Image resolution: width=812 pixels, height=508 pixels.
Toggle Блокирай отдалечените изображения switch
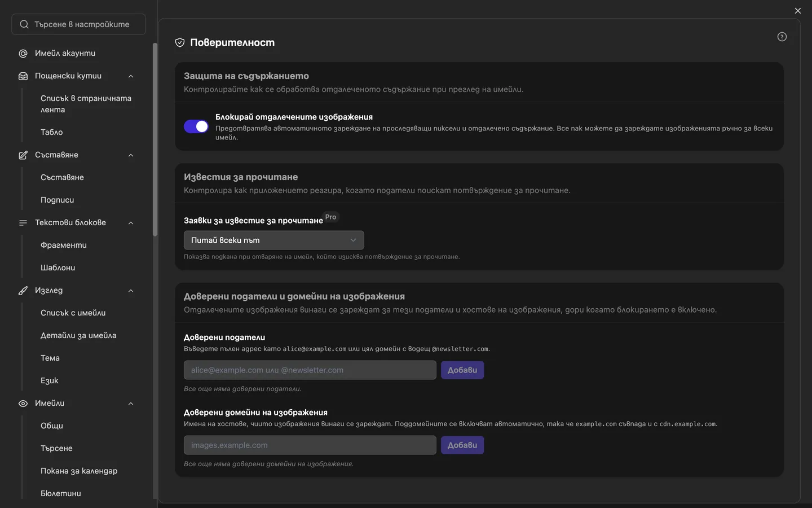pos(196,126)
